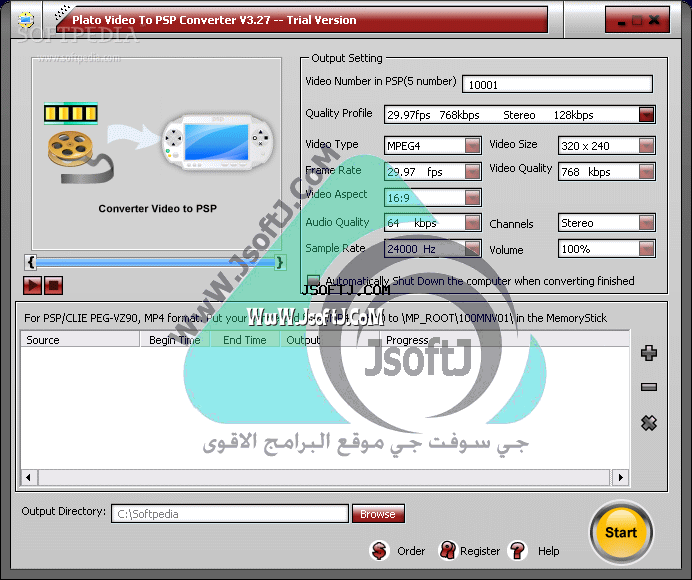Image resolution: width=692 pixels, height=580 pixels.
Task: Open the Frame Rate 29.97 fps dropdown
Action: [472, 171]
